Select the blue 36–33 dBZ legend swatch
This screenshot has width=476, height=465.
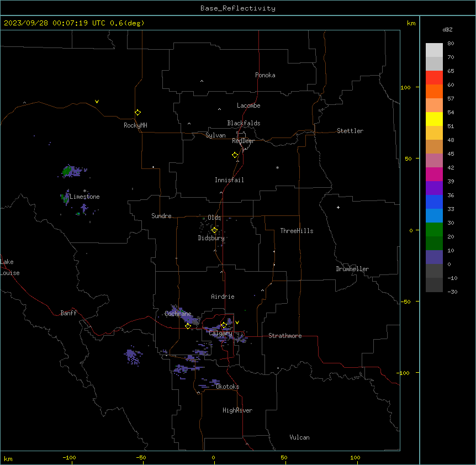click(434, 202)
